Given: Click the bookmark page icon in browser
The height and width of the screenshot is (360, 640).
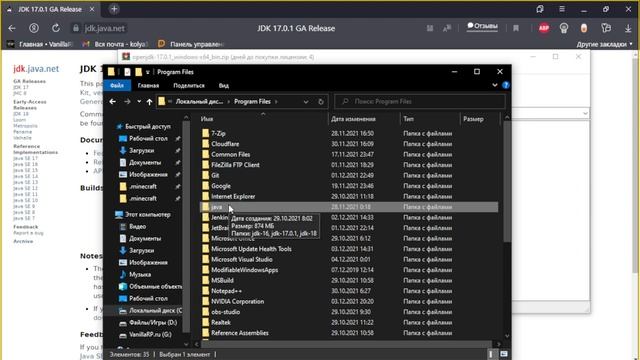Looking at the screenshot, I should tap(516, 28).
